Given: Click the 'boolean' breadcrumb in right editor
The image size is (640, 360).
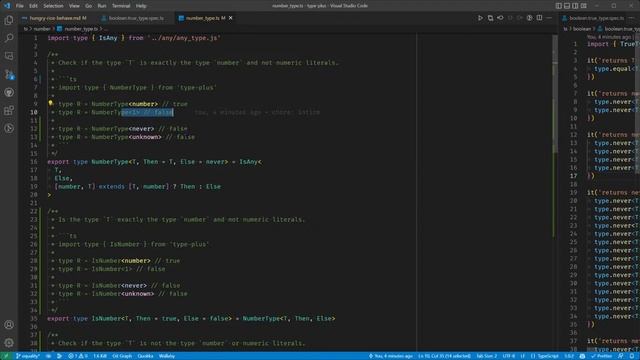Looking at the screenshot, I should pos(582,29).
